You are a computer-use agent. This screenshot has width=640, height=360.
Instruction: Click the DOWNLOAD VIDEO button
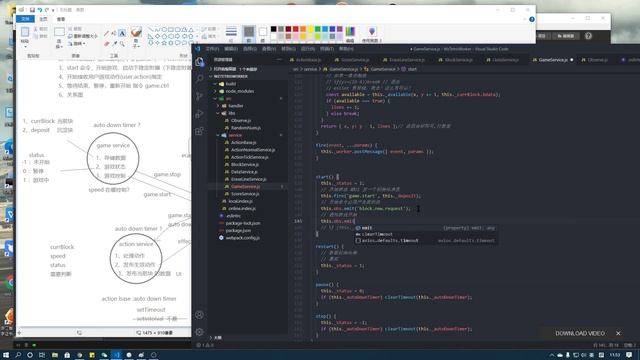tap(580, 333)
